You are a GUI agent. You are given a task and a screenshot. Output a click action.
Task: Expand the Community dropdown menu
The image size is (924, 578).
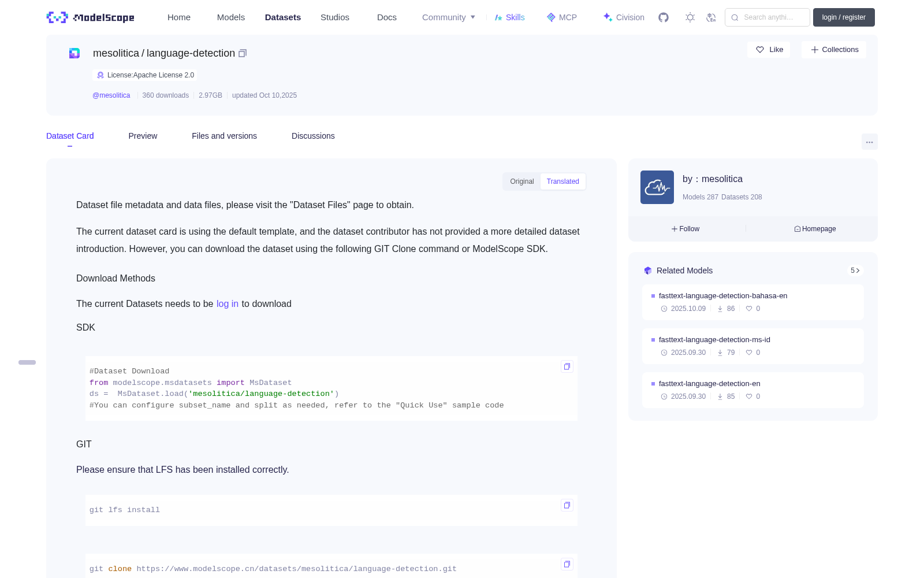point(449,17)
